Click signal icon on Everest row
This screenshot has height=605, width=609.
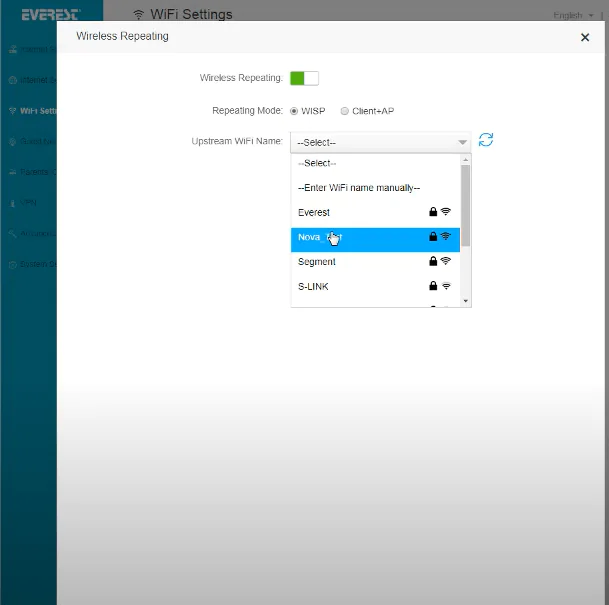(446, 212)
